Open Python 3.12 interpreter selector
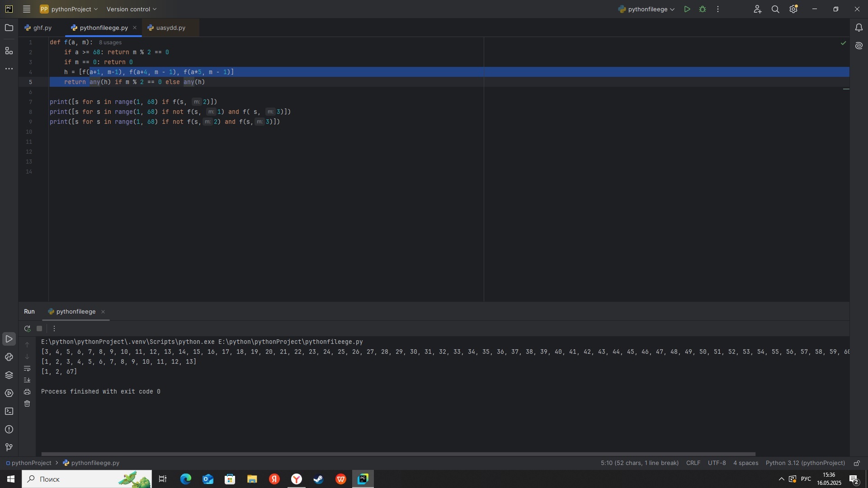The height and width of the screenshot is (488, 868). [805, 463]
